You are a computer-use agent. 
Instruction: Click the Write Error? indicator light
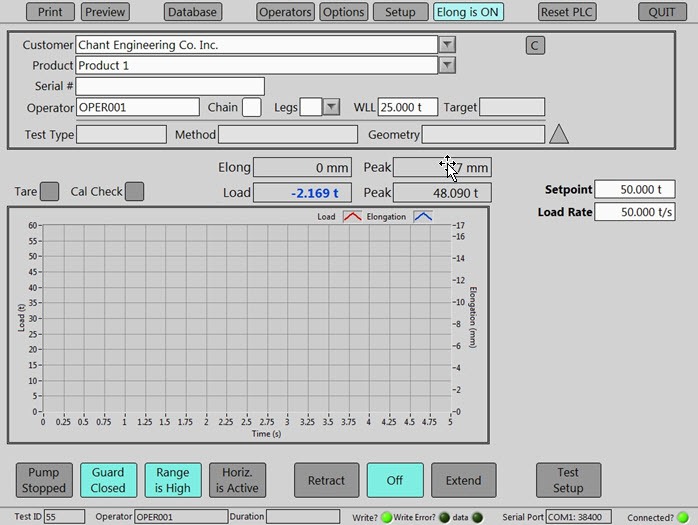click(x=444, y=517)
